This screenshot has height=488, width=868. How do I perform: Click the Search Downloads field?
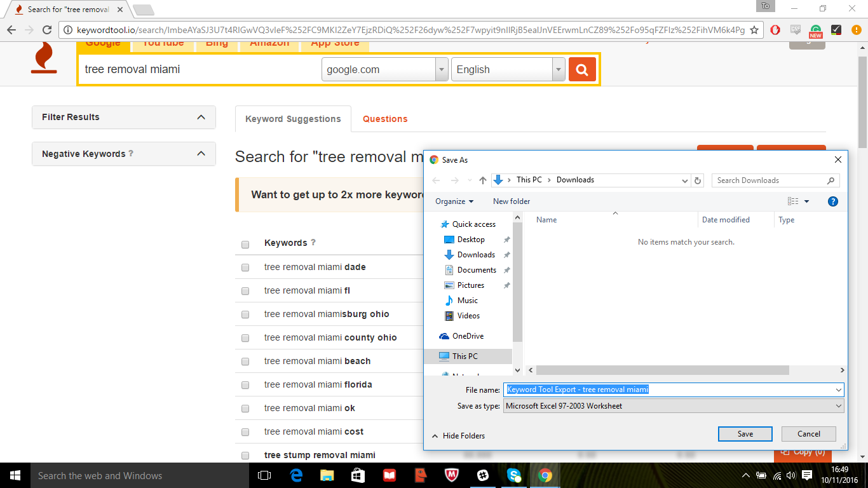coord(775,180)
